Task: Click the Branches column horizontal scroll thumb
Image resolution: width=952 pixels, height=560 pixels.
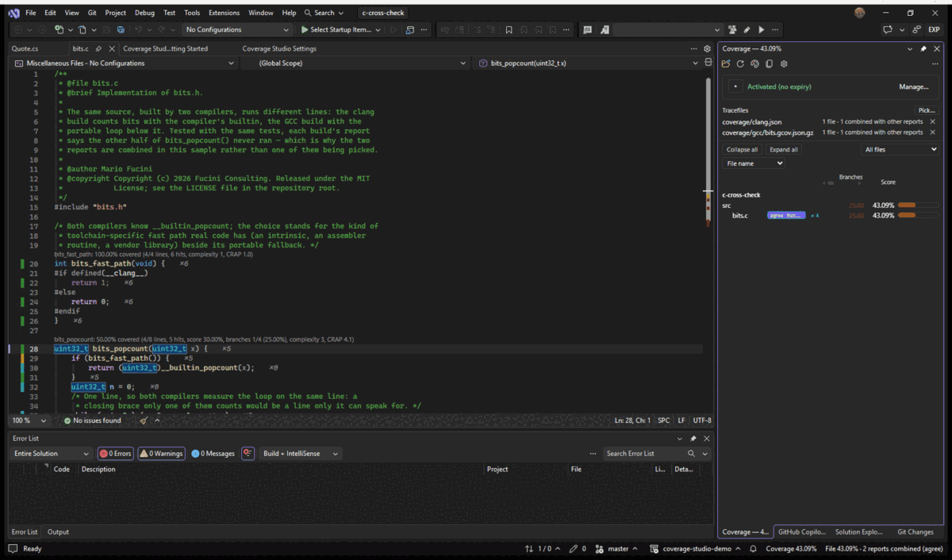Action: [x=830, y=183]
